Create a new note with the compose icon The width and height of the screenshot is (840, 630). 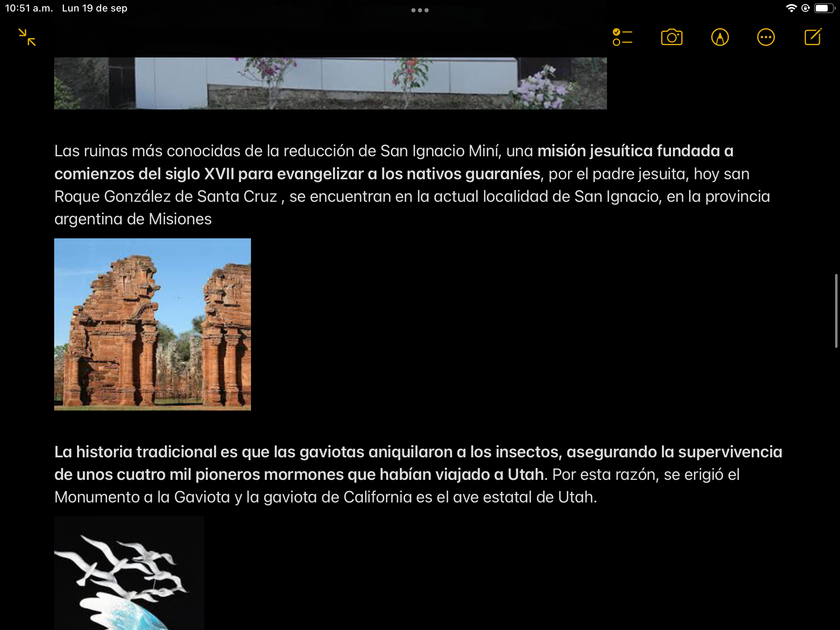point(813,37)
